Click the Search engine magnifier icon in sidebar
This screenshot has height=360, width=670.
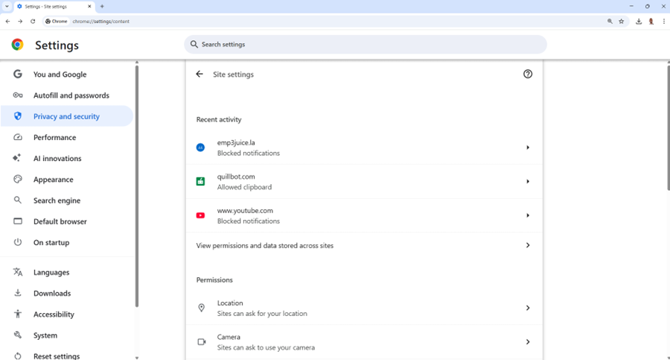coord(18,200)
